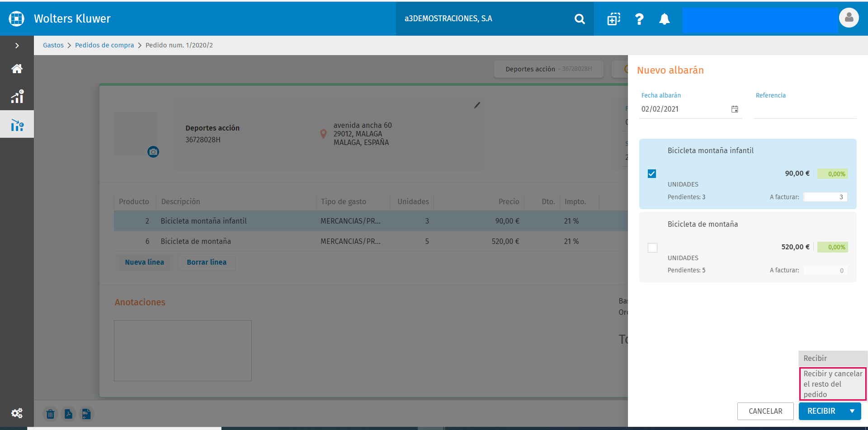The width and height of the screenshot is (868, 430).
Task: Check the Bicicleta de montaña checkbox
Action: [652, 248]
